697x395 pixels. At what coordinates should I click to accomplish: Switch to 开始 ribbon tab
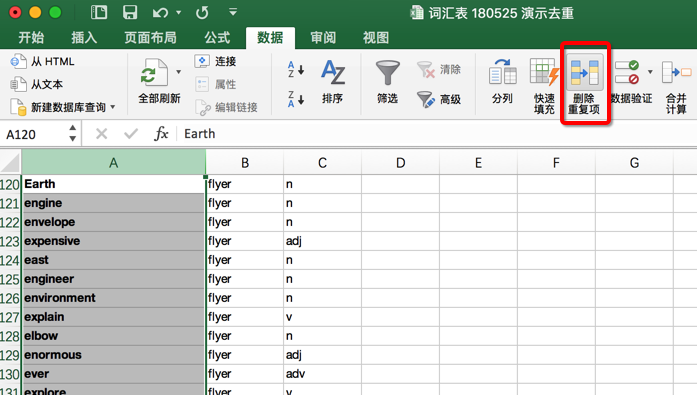point(31,38)
